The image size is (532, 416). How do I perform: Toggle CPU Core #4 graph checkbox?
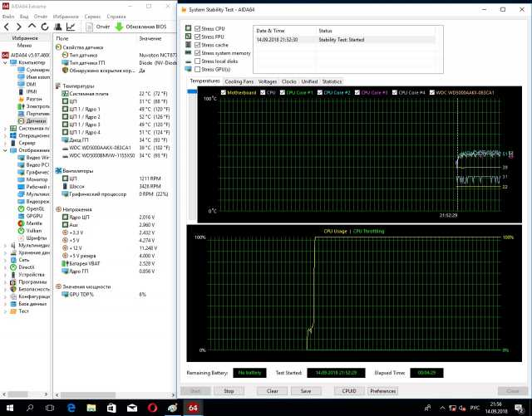tap(395, 92)
